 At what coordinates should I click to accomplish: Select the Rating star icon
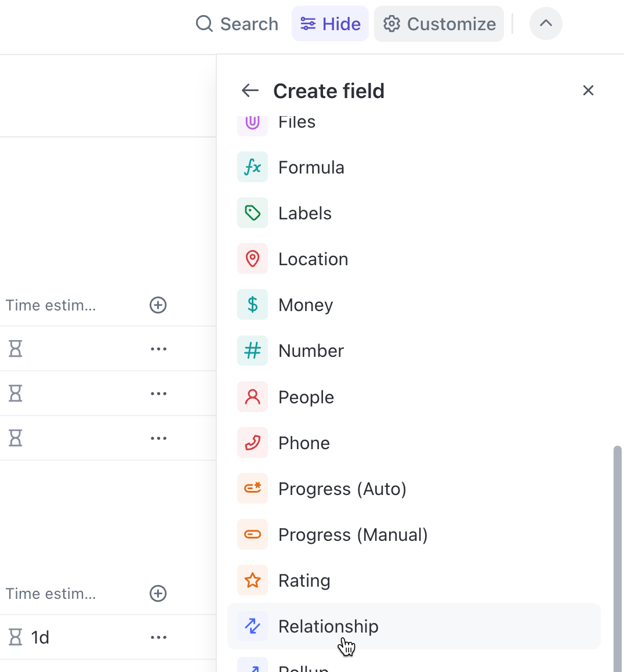[x=252, y=580]
